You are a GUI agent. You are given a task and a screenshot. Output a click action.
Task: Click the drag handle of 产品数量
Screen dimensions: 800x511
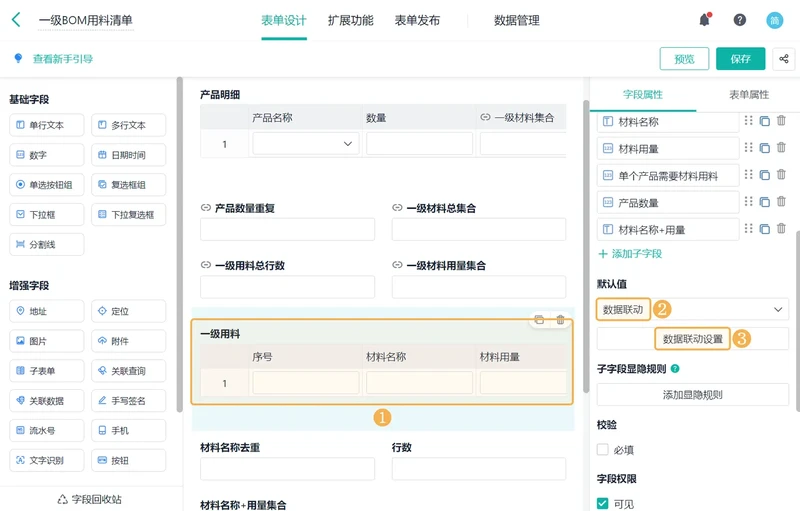748,201
